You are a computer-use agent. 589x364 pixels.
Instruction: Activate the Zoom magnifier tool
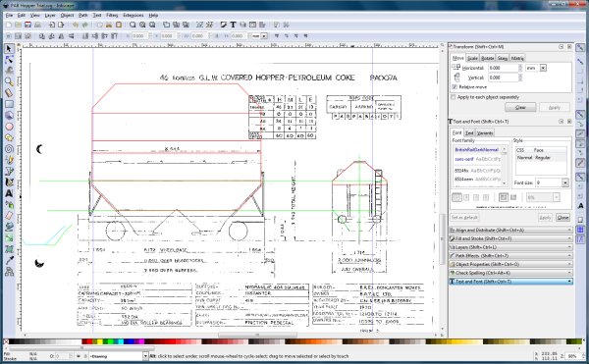click(9, 81)
